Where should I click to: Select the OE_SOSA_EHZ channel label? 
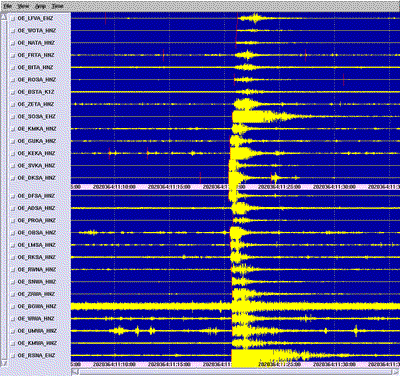coord(36,117)
